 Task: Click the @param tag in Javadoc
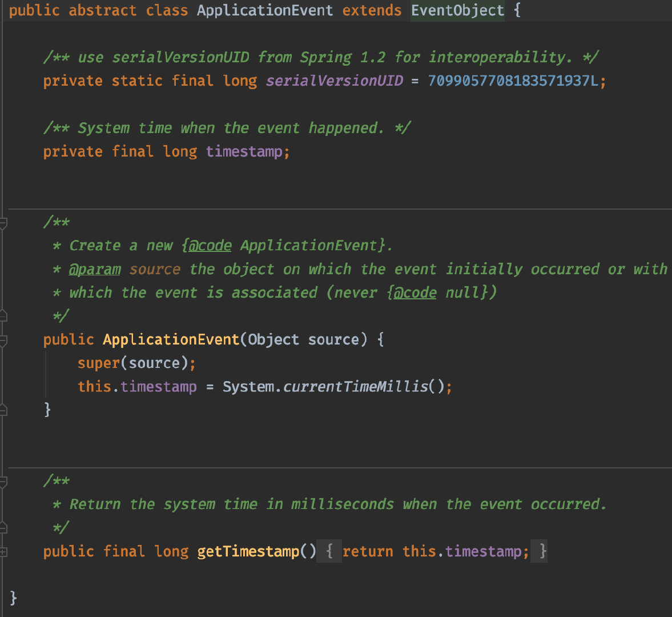pyautogui.click(x=95, y=269)
